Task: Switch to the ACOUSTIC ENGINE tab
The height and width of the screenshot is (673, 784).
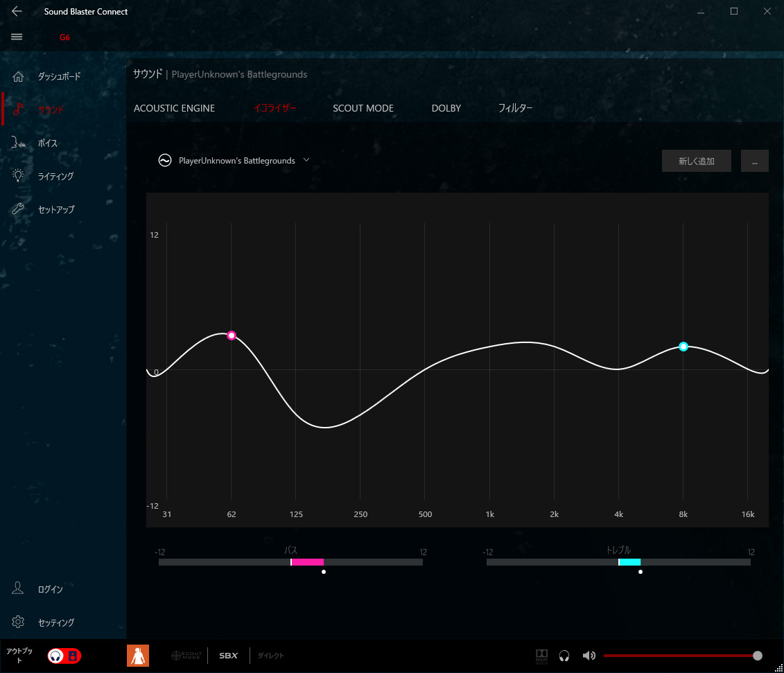Action: 174,108
